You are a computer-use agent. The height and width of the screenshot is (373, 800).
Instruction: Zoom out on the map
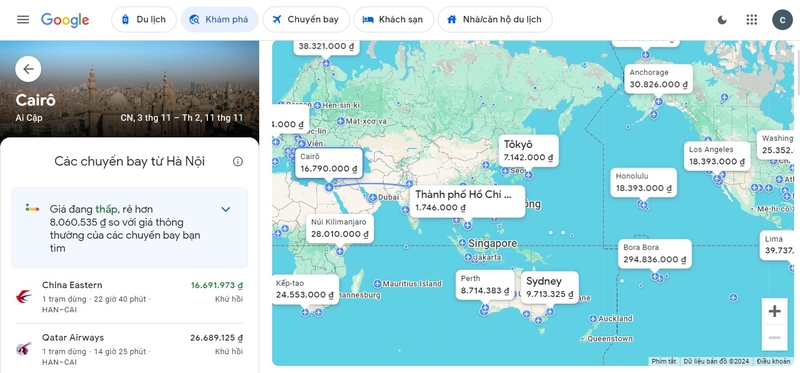click(x=774, y=338)
